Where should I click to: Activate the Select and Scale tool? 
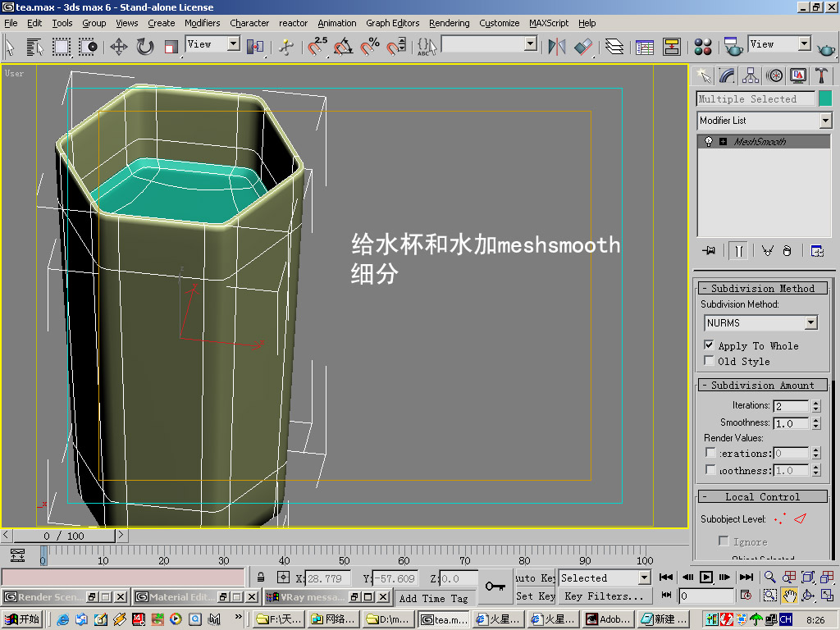171,47
